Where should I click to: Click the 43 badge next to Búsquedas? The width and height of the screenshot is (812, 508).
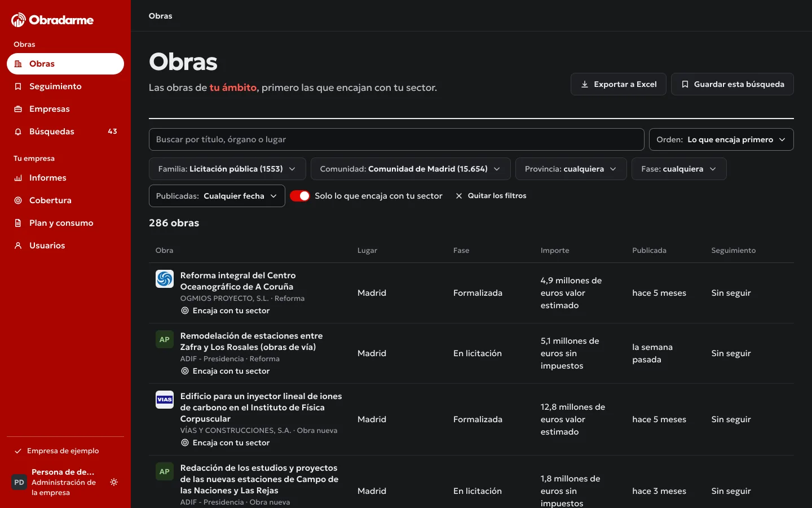click(112, 132)
